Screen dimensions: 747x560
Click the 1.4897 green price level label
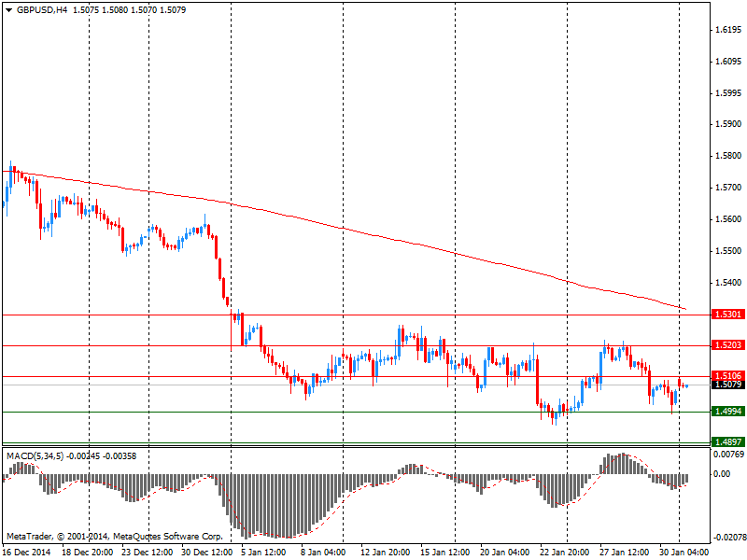(728, 441)
